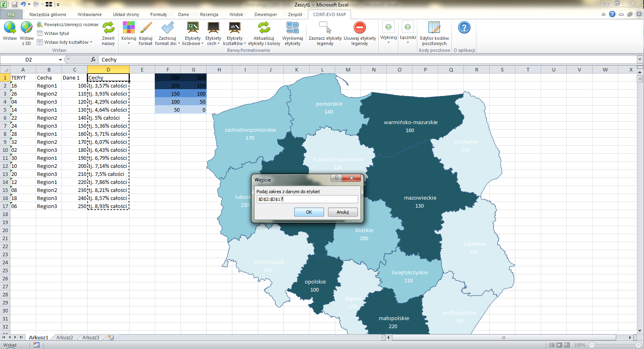The width and height of the screenshot is (644, 349).
Task: Click the 100% zoom level
Action: click(x=579, y=345)
